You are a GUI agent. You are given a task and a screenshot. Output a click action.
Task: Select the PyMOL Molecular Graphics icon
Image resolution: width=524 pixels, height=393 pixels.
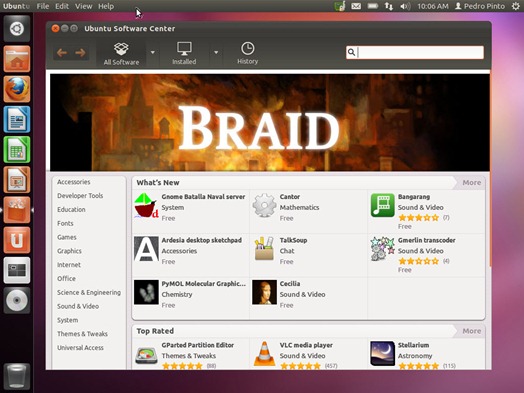tap(146, 292)
